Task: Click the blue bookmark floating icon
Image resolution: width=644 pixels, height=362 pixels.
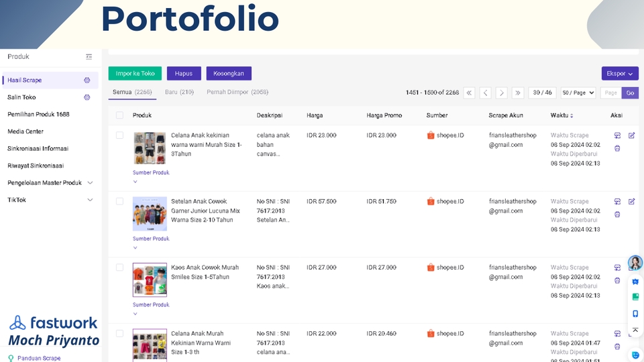Action: tap(635, 282)
